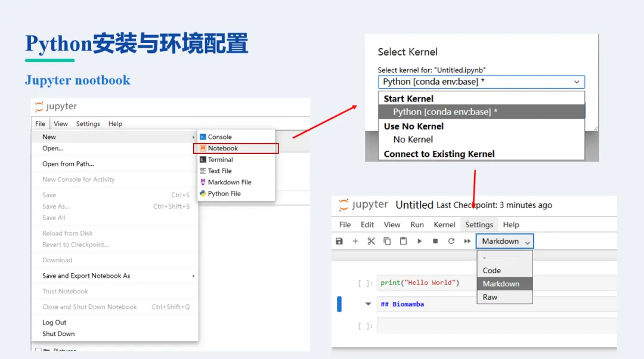Choose Markdown in cell type list

[505, 284]
